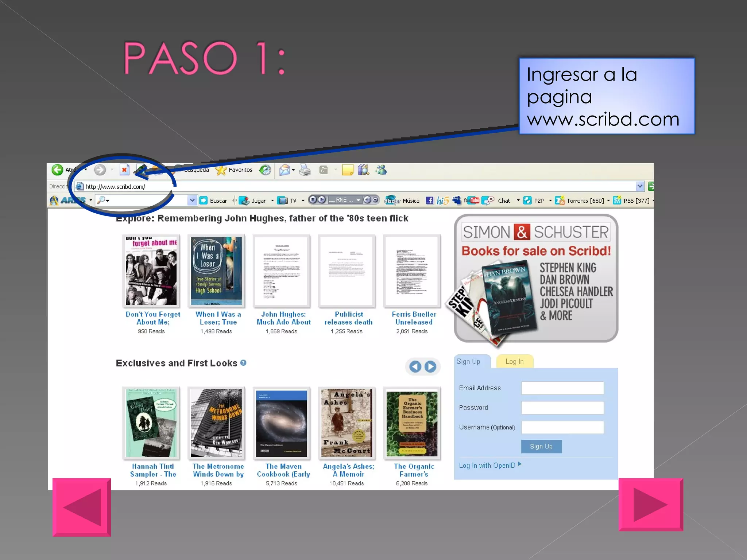Click the YouTube toolbar icon
747x560 pixels.
pyautogui.click(x=472, y=201)
